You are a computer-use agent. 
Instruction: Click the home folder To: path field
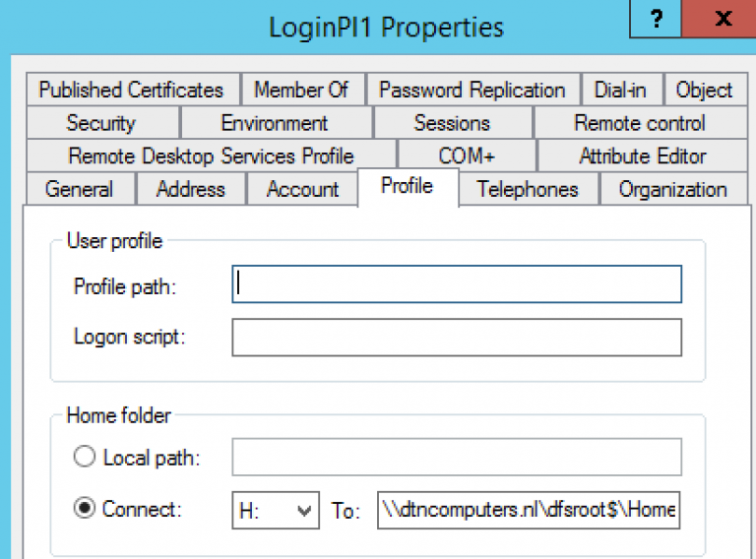529,511
